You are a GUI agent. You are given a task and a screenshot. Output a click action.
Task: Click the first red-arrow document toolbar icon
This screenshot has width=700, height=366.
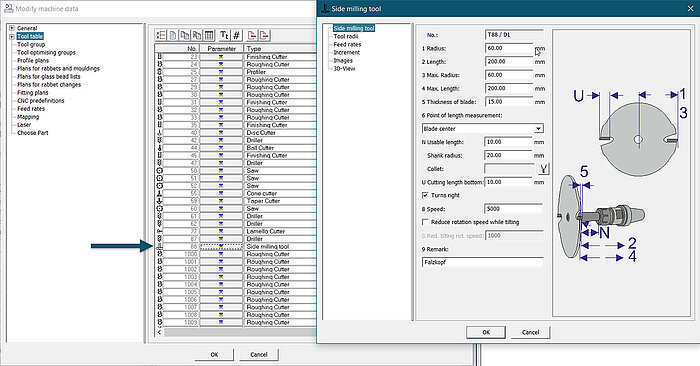pos(252,35)
